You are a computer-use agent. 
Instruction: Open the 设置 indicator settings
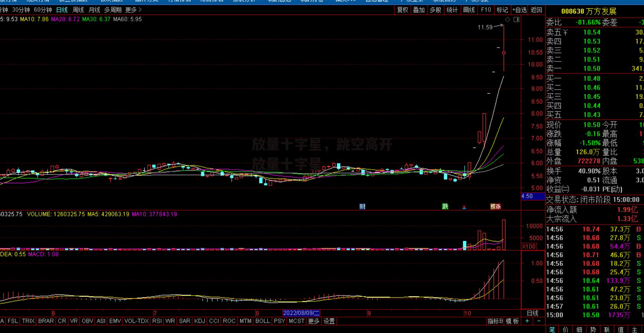(329, 321)
